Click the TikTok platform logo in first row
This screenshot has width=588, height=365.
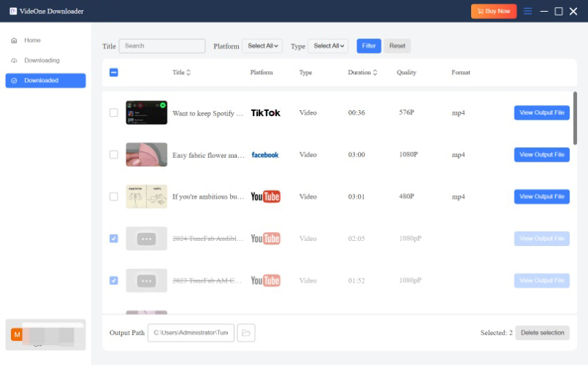click(x=265, y=113)
